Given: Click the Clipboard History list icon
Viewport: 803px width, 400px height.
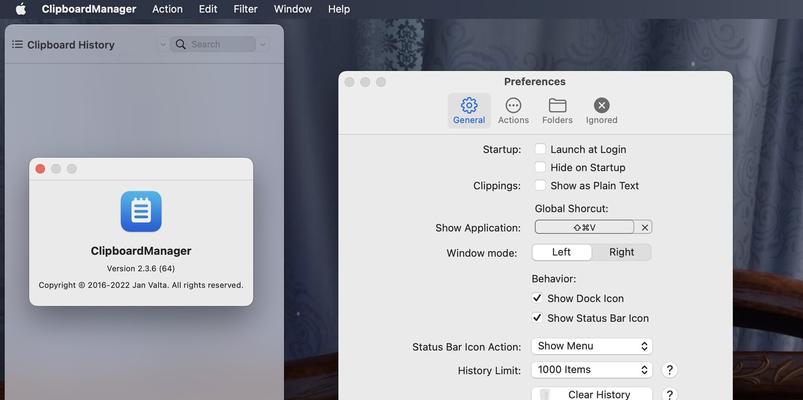Looking at the screenshot, I should point(17,45).
